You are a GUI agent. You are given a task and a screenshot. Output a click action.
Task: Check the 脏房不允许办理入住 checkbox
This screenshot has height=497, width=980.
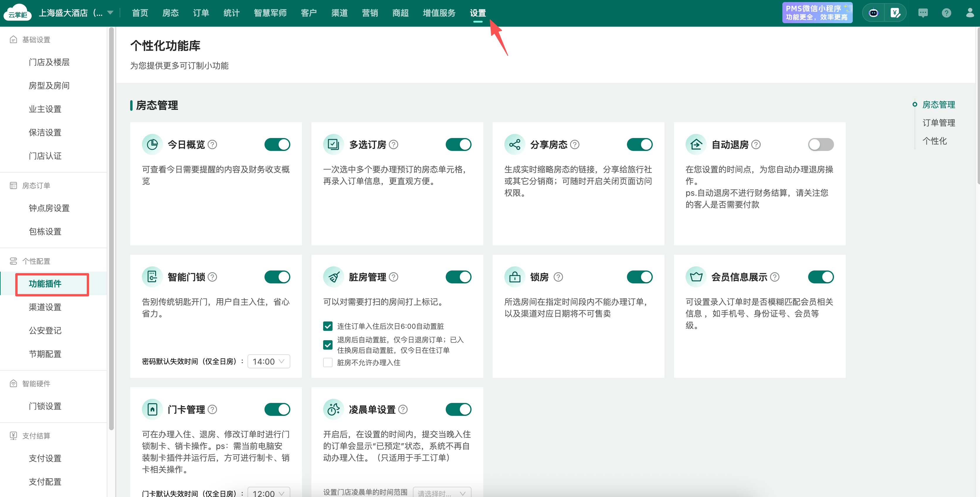pos(328,362)
